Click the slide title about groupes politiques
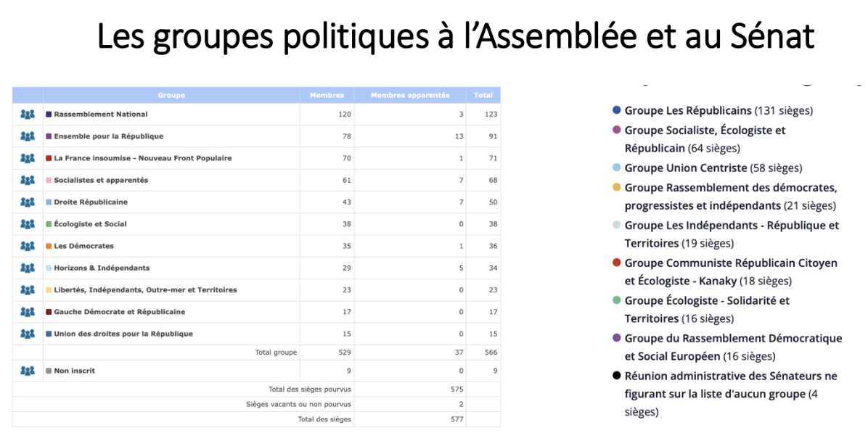This screenshot has height=441, width=868. (x=456, y=38)
